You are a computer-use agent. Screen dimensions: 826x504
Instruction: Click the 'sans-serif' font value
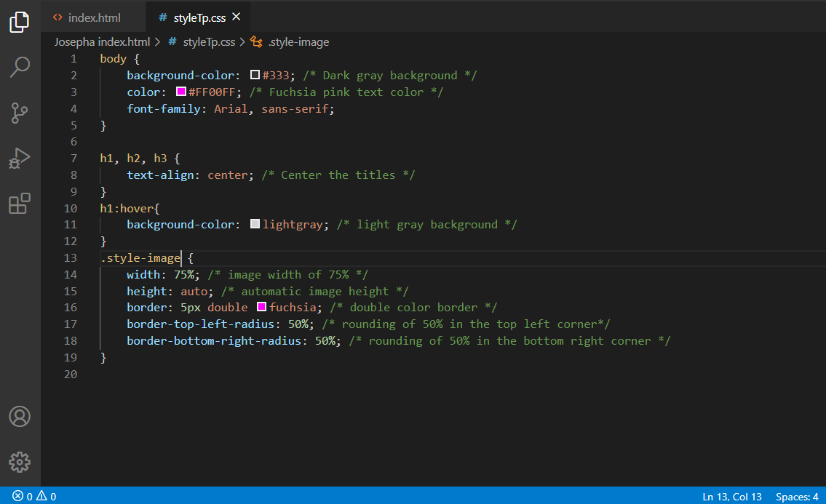point(295,109)
